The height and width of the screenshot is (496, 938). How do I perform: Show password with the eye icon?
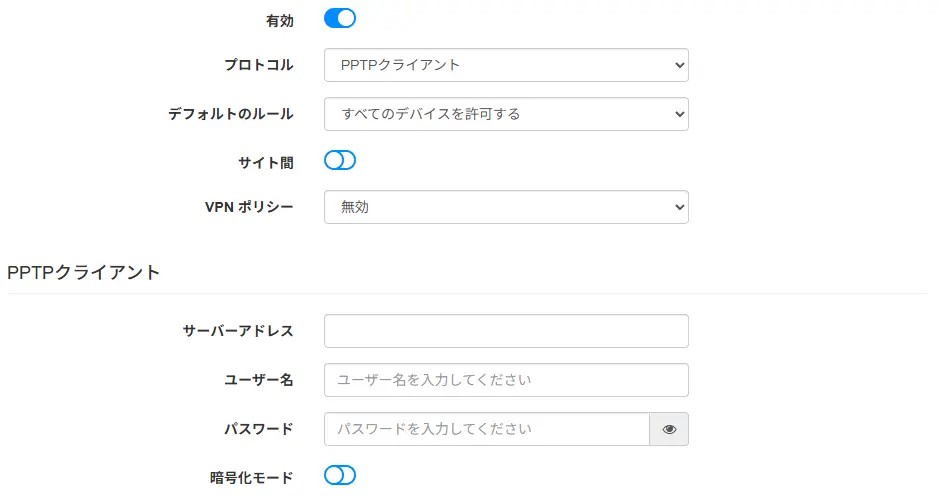click(669, 429)
